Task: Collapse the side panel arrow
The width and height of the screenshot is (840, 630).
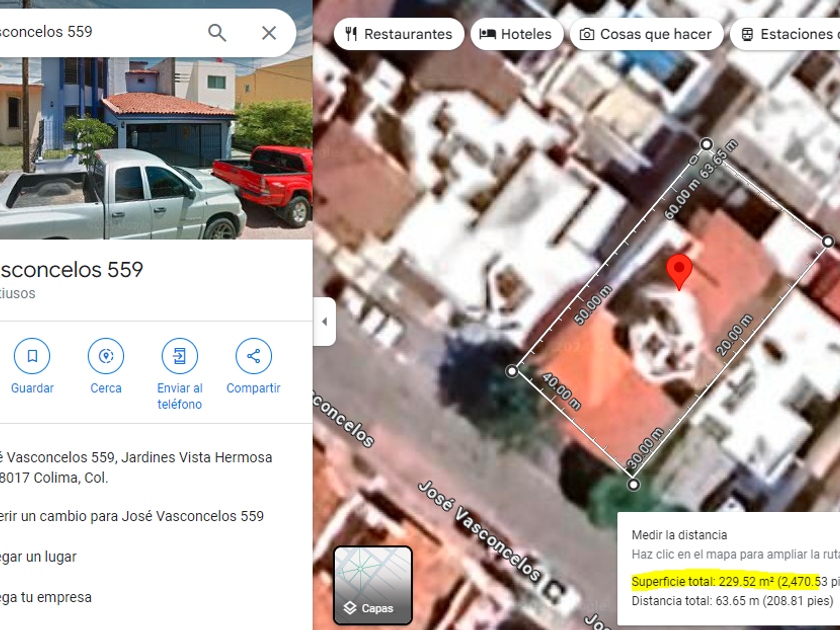Action: [x=325, y=321]
